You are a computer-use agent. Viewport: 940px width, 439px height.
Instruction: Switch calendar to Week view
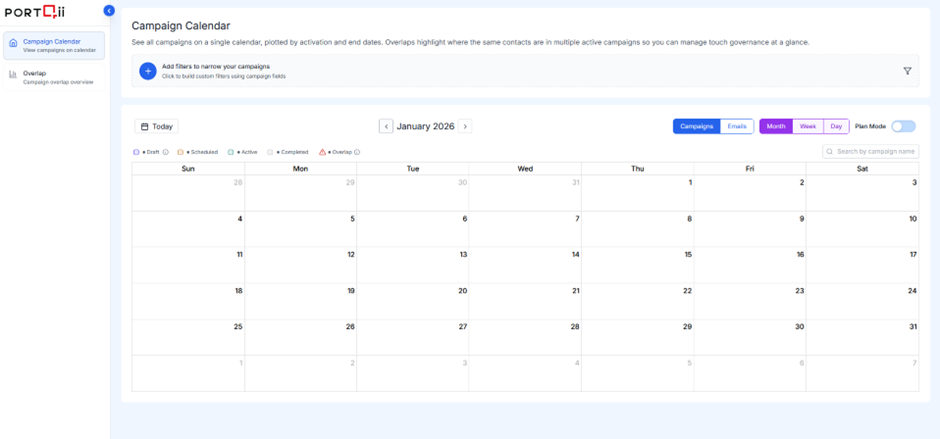pos(807,127)
